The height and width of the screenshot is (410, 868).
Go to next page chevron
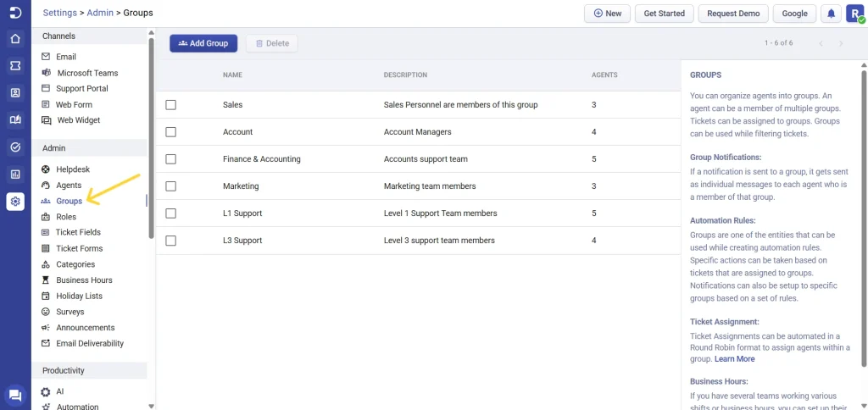841,43
